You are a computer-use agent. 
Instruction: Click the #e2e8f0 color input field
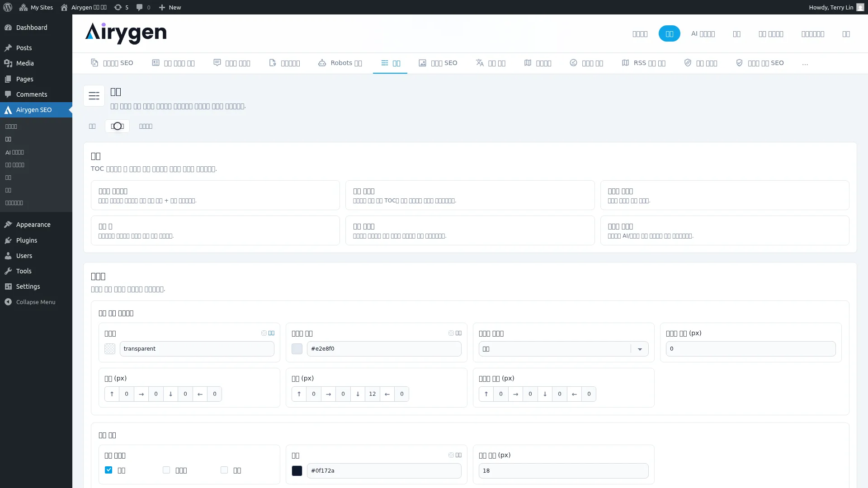[x=384, y=349]
